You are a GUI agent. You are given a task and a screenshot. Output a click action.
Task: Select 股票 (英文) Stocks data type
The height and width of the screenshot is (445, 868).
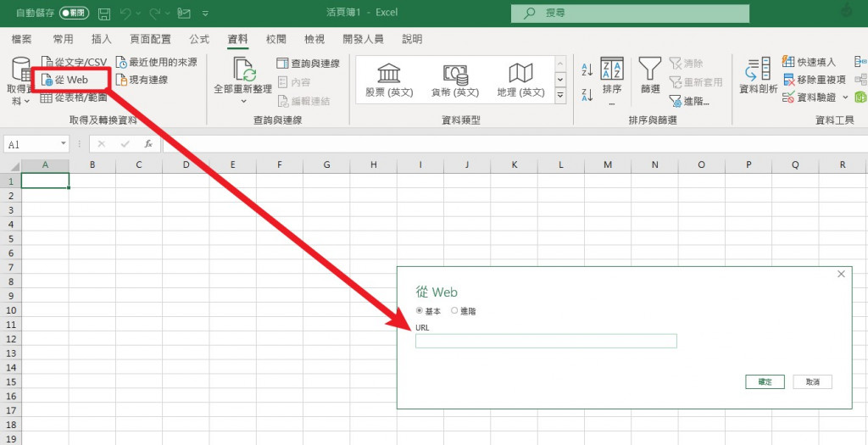pos(389,81)
